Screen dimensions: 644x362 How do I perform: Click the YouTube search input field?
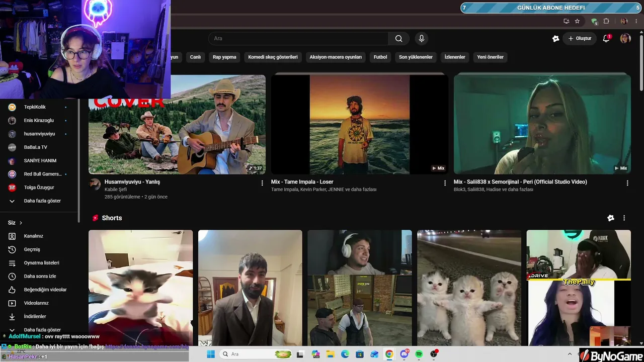tap(298, 39)
